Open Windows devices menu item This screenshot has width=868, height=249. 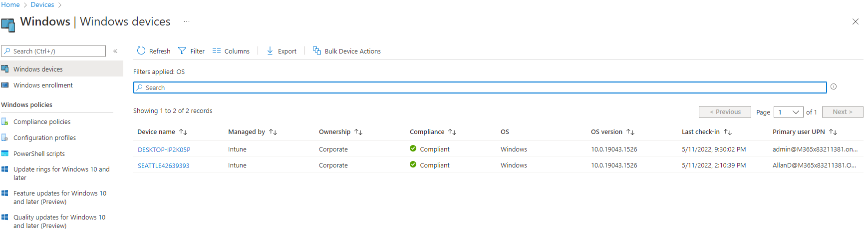(x=61, y=69)
